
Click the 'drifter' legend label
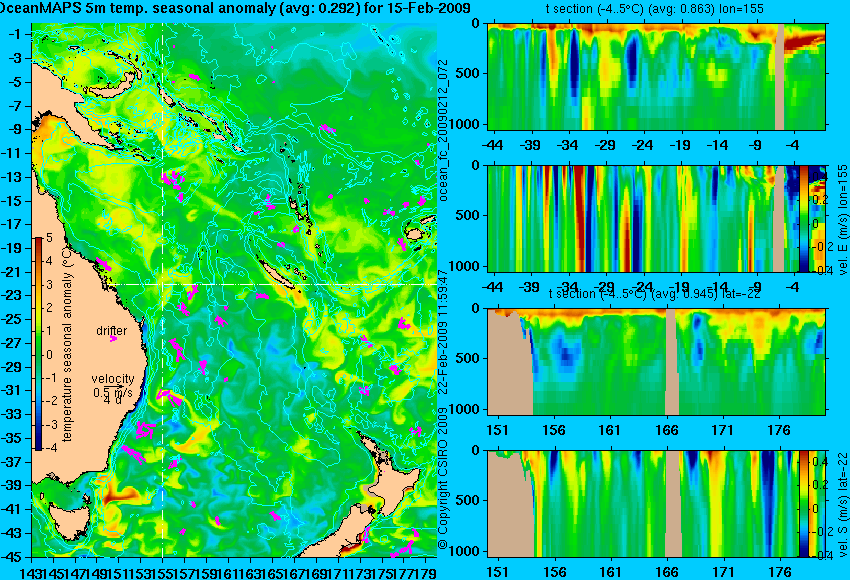(112, 331)
